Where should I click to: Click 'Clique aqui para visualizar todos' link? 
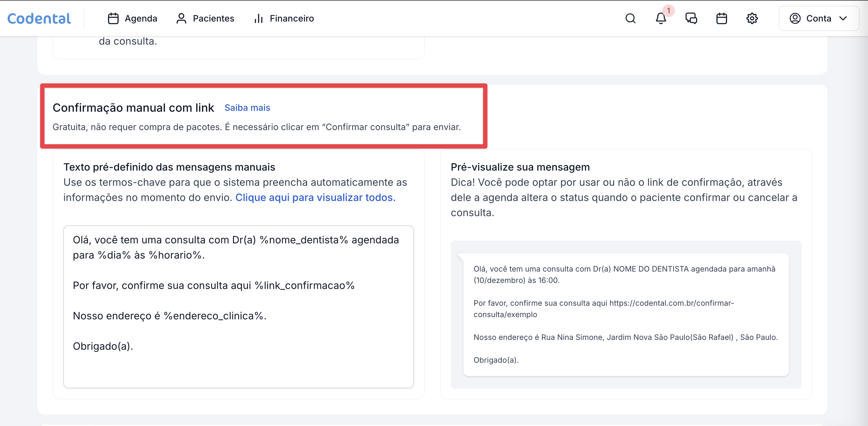coord(315,197)
